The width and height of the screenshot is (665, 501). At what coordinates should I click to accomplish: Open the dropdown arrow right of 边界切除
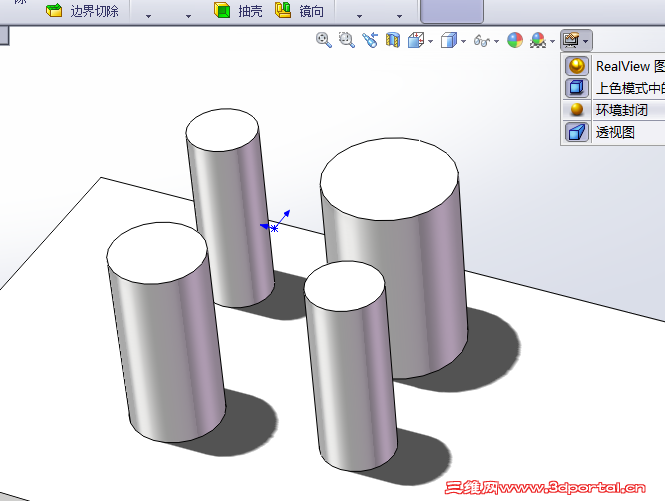point(148,16)
